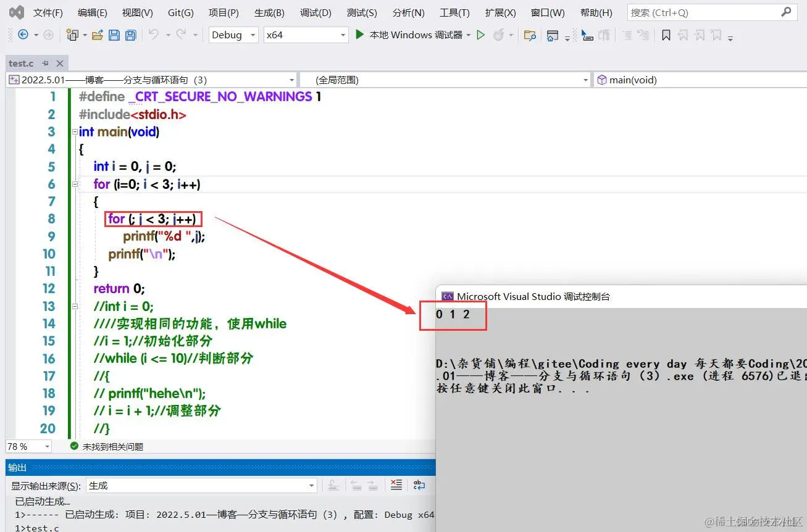Click the next bookmark icon
This screenshot has width=807, height=532.
700,35
